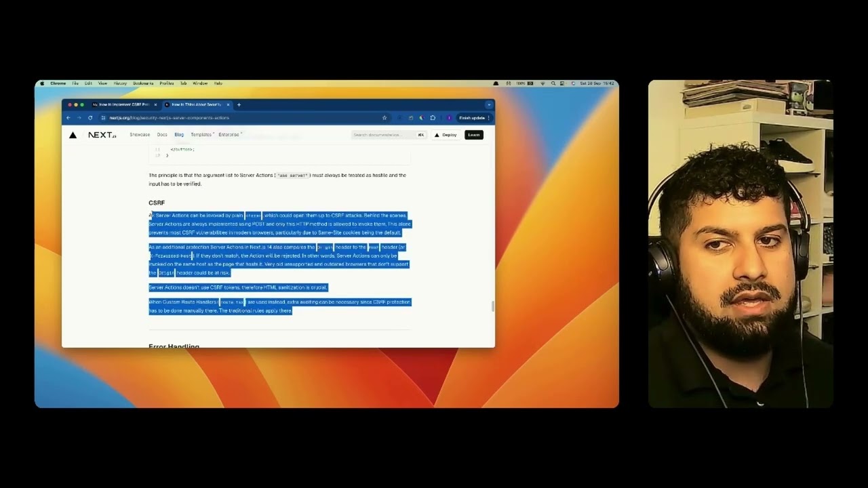Image resolution: width=868 pixels, height=488 pixels.
Task: Close the 'How to Think About Security' tab
Action: 228,104
